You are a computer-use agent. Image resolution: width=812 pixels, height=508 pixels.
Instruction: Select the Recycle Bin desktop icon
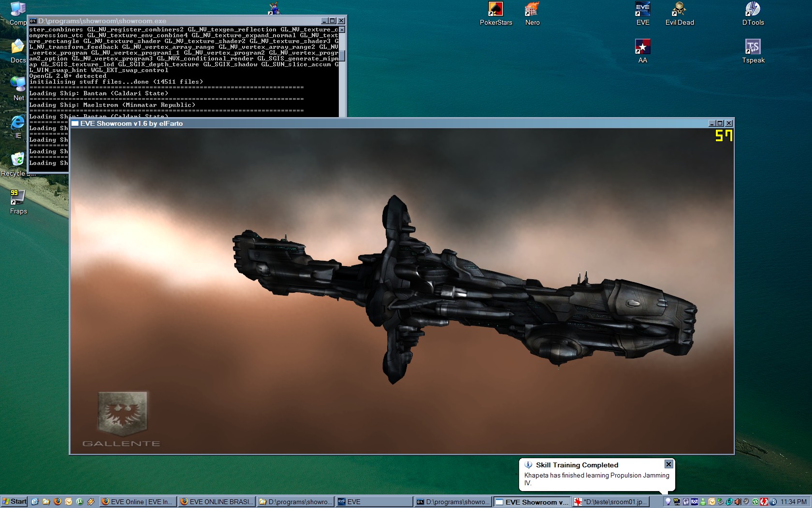point(18,164)
